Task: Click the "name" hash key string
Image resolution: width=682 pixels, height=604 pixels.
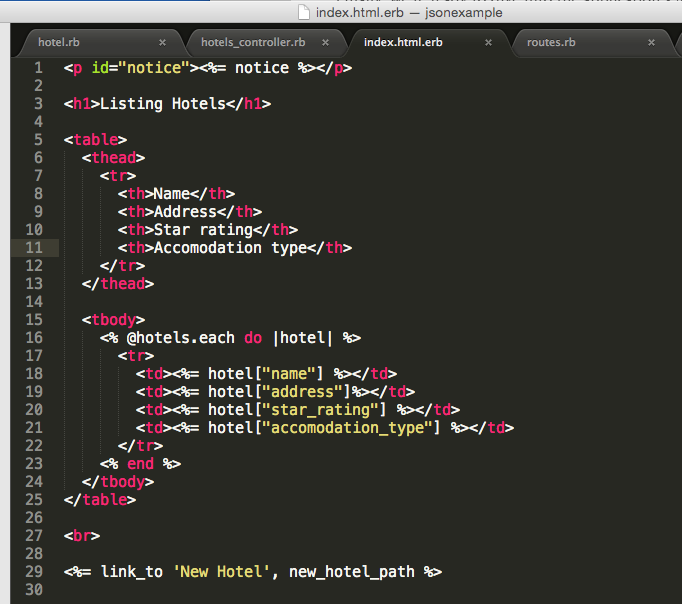Action: click(289, 374)
